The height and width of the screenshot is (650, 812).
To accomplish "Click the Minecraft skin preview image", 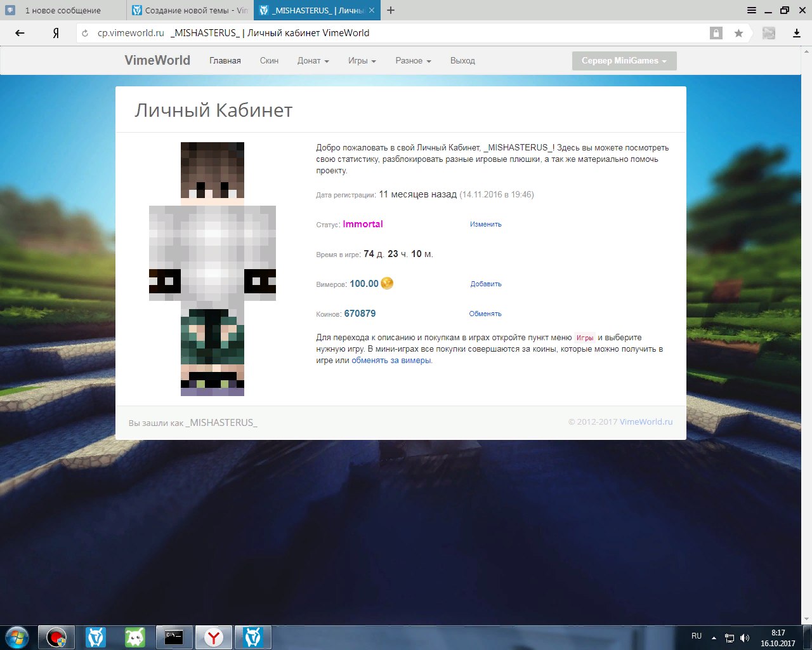I will tap(213, 269).
